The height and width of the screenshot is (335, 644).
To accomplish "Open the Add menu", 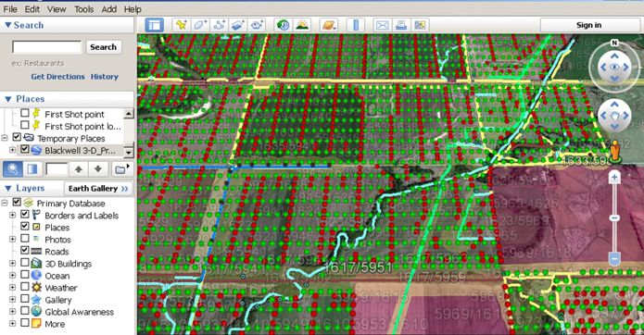I will (x=108, y=9).
